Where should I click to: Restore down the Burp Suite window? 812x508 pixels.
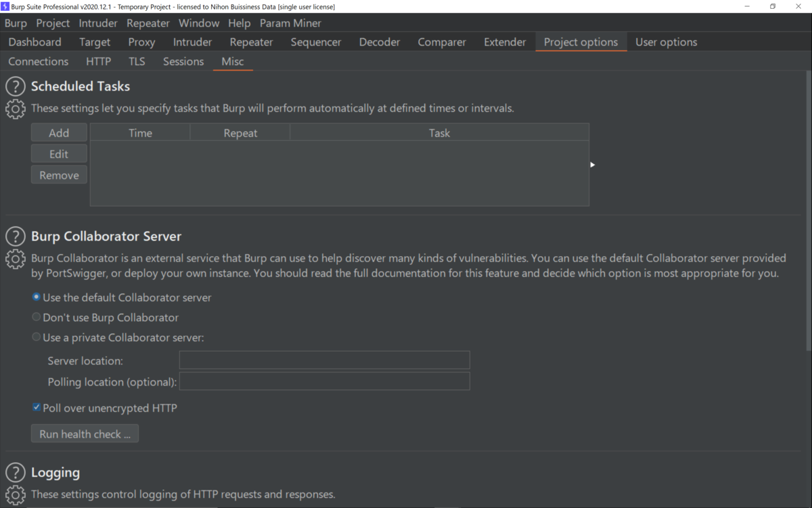(773, 6)
